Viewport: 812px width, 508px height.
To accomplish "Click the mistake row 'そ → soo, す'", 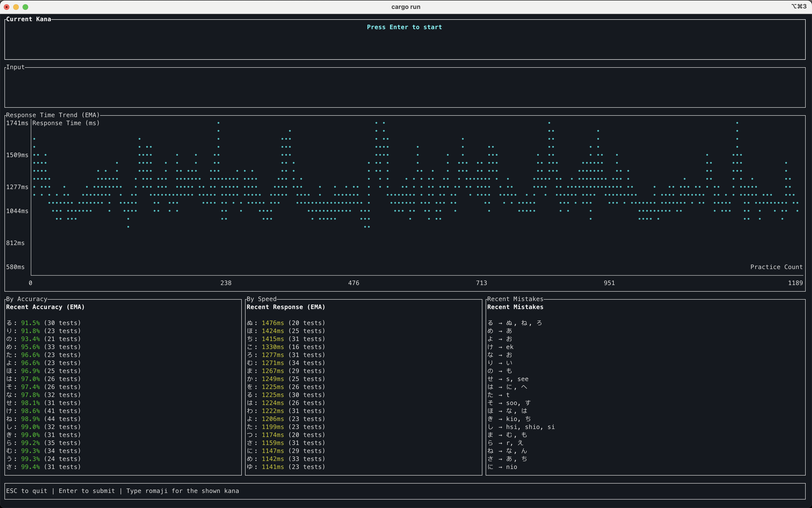I will [x=509, y=403].
